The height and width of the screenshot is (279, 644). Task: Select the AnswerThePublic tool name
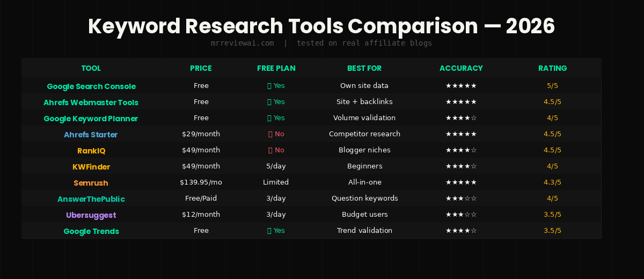pyautogui.click(x=91, y=199)
